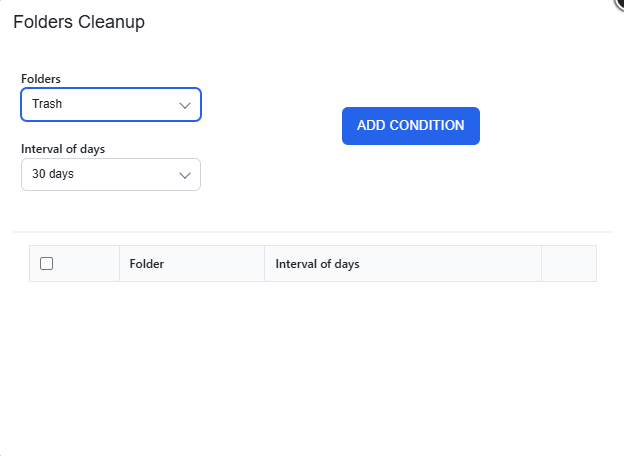Focus the Folders combo box outlined in blue
This screenshot has height=456, width=624.
click(x=111, y=104)
